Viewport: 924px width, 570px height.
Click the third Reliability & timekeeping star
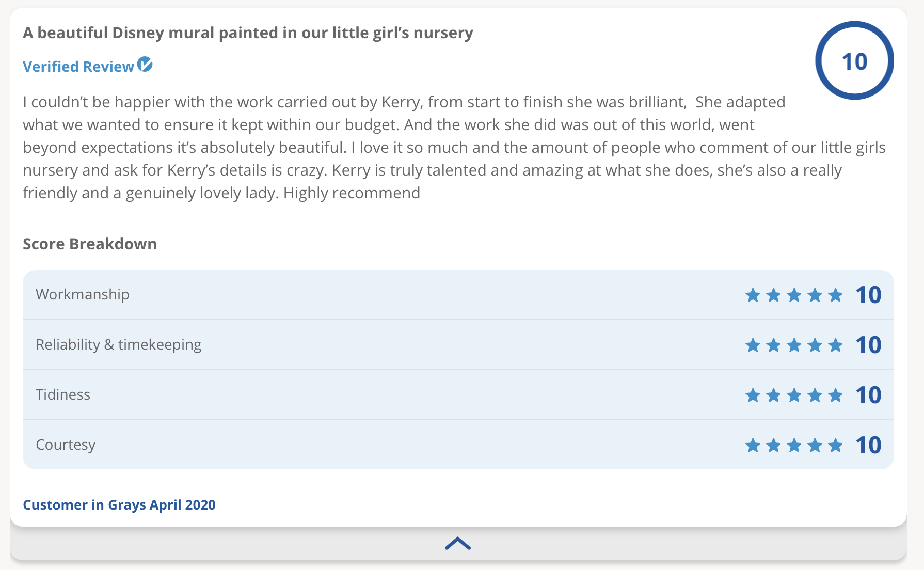pyautogui.click(x=794, y=345)
